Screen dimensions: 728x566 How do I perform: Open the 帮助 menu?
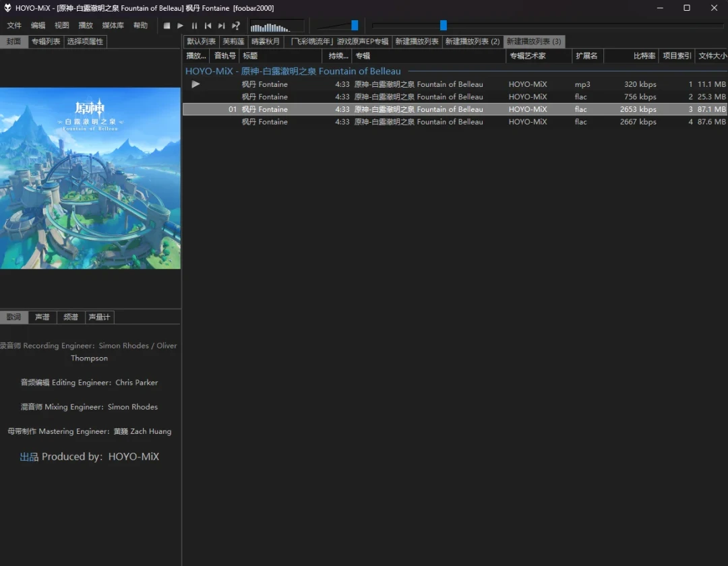[140, 26]
